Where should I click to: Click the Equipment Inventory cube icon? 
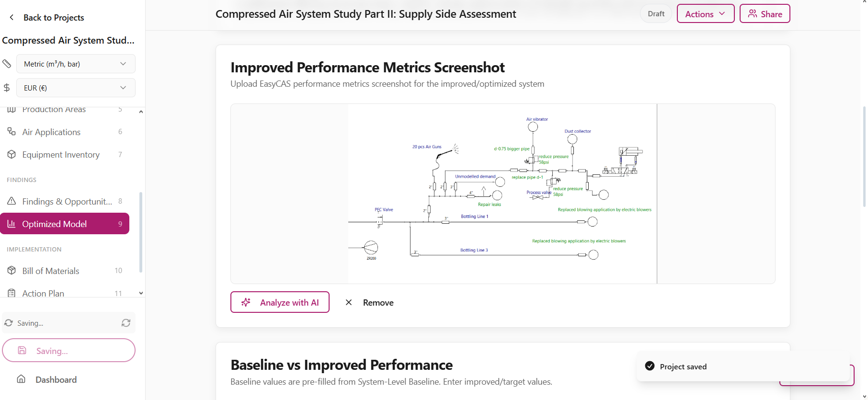(11, 154)
